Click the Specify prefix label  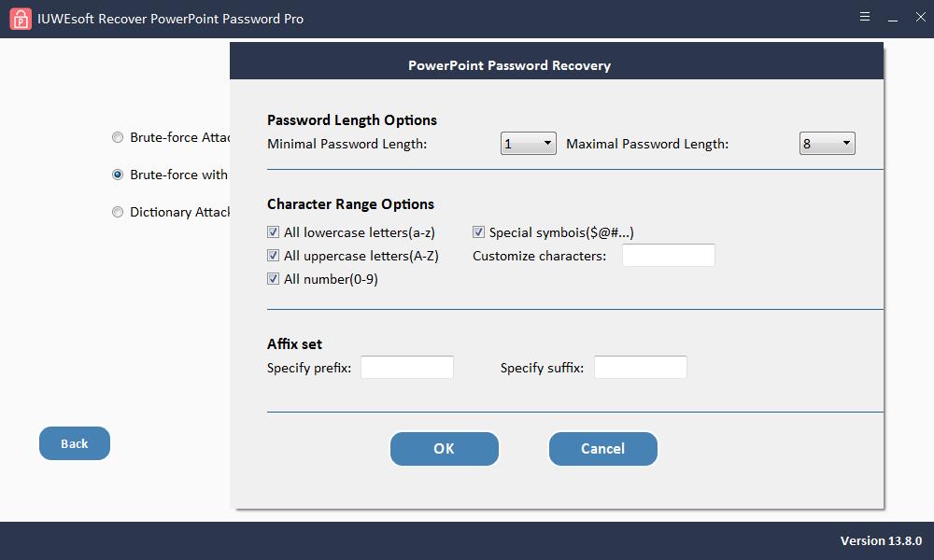point(309,368)
